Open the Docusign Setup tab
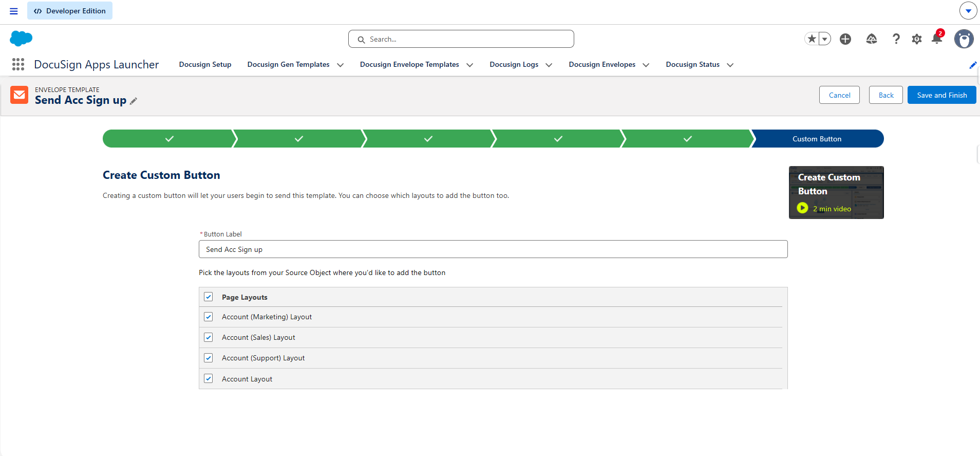Image resolution: width=980 pixels, height=456 pixels. 205,64
